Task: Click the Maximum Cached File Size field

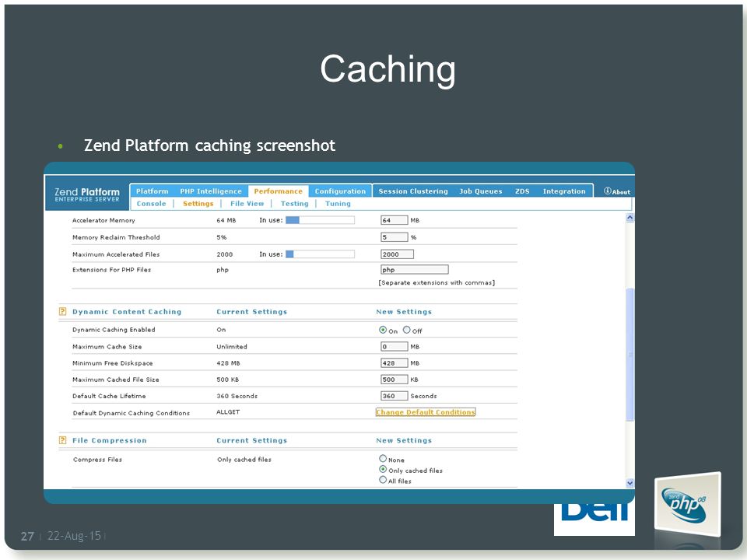Action: click(x=395, y=380)
